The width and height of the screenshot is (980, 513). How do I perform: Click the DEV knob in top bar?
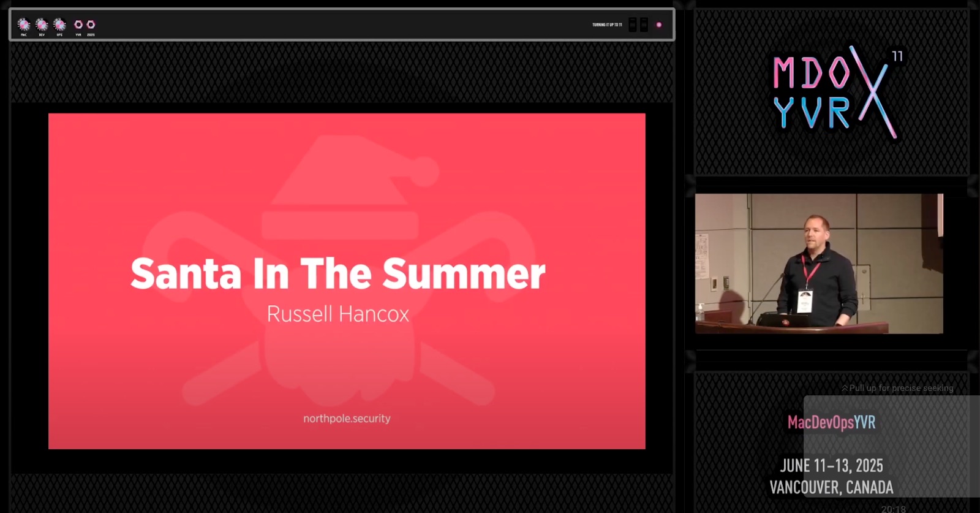tap(42, 25)
